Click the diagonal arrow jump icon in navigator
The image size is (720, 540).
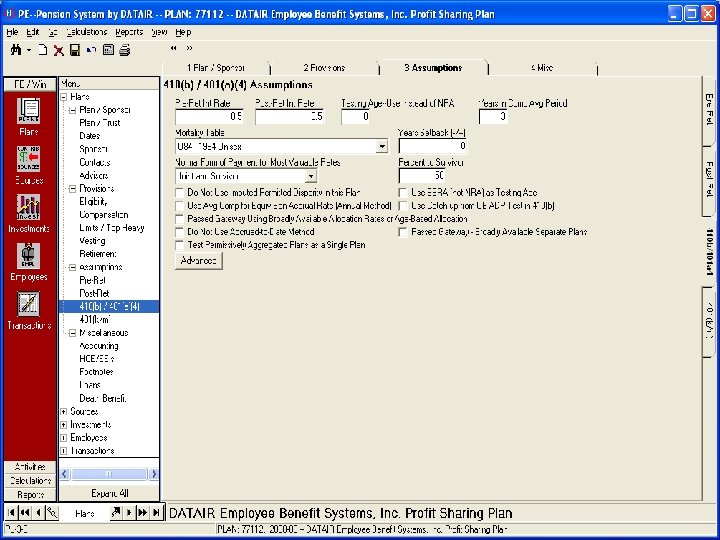[116, 512]
